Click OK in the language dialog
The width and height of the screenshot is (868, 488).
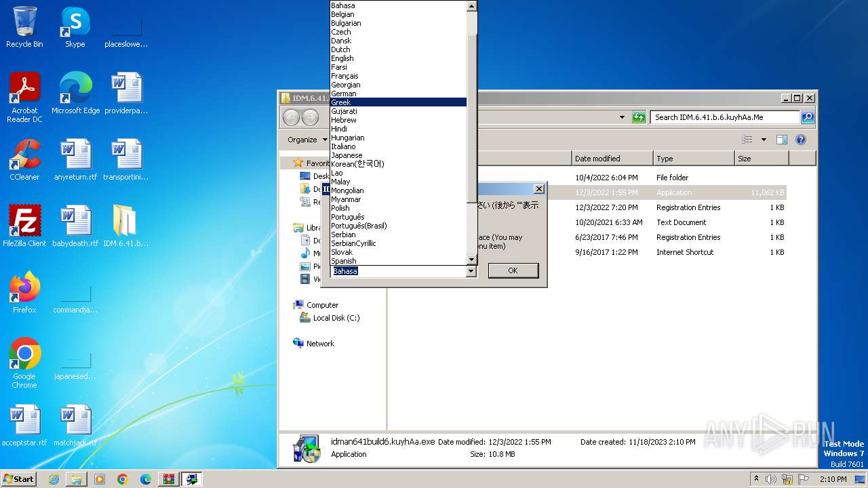coord(513,270)
